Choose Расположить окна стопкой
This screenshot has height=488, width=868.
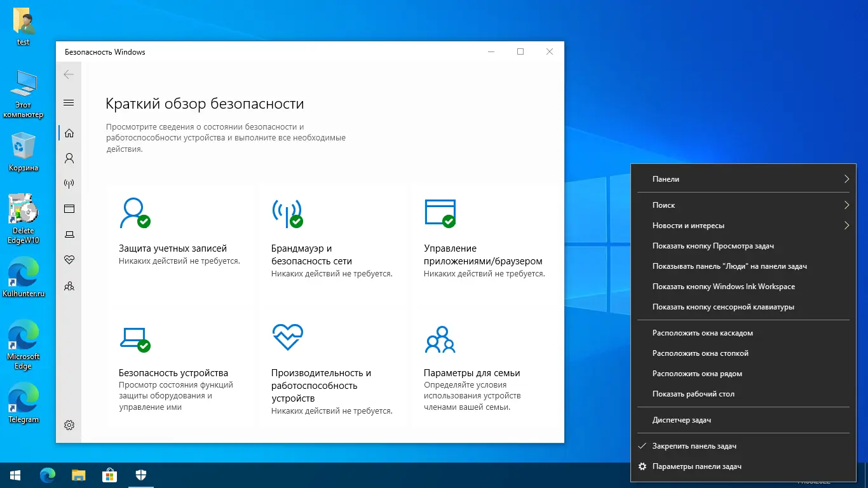tap(743, 353)
